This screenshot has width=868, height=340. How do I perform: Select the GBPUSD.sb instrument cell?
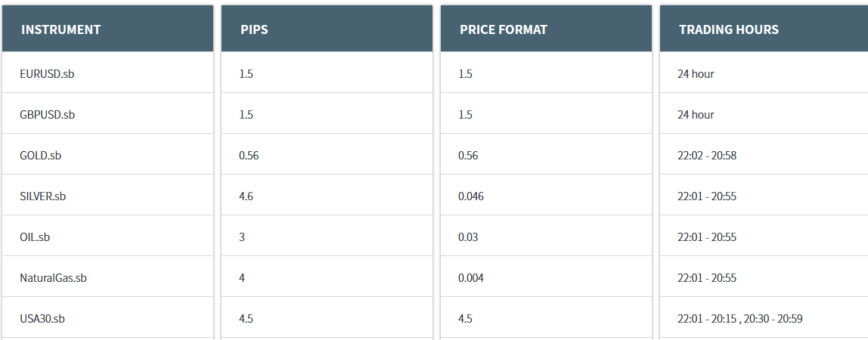[x=108, y=113]
